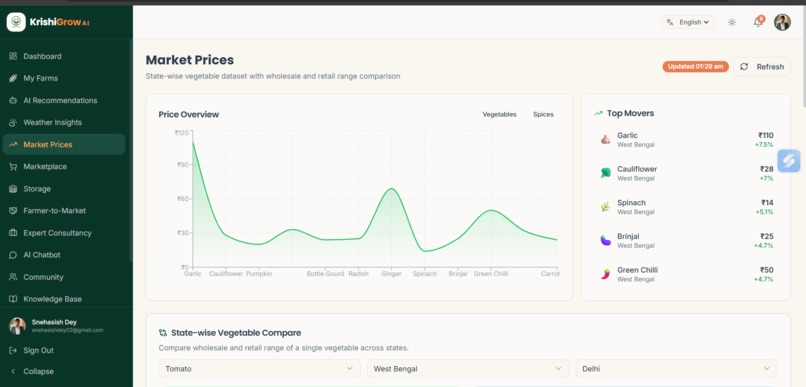The height and width of the screenshot is (387, 806).
Task: Click the Snehasish Dey user profile card
Action: (64, 326)
